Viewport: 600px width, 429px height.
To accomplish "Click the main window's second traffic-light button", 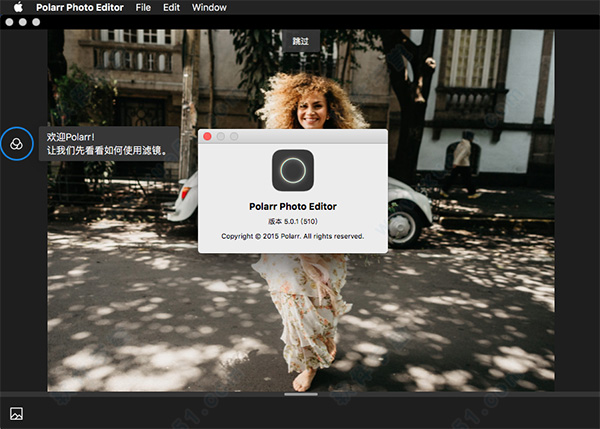I will point(23,22).
